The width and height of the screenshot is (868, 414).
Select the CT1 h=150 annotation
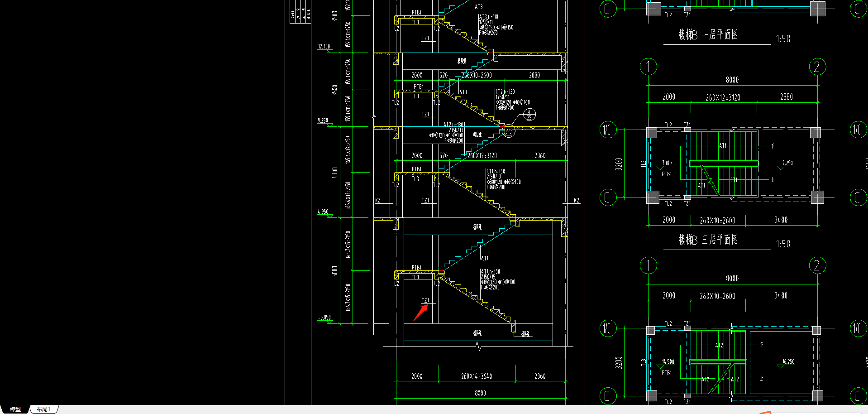pos(496,172)
